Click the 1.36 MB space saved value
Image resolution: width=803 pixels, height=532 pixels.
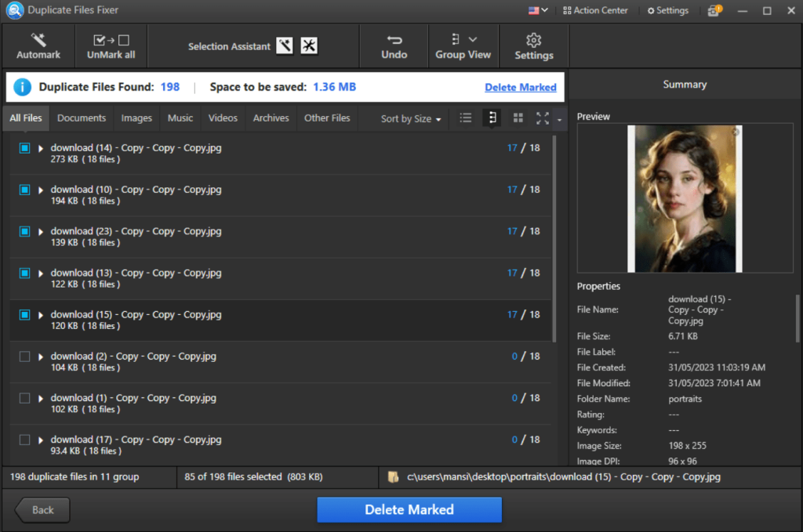(x=334, y=87)
